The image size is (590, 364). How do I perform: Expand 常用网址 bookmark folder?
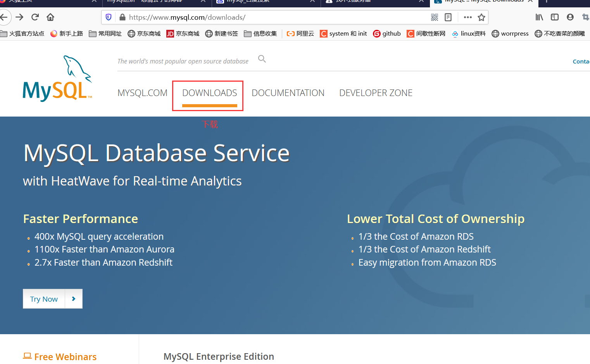(105, 34)
